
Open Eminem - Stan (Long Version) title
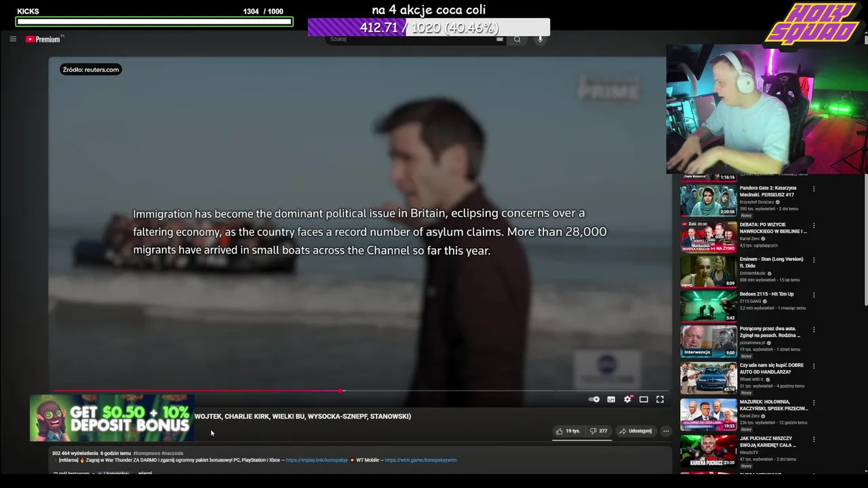[x=771, y=262]
